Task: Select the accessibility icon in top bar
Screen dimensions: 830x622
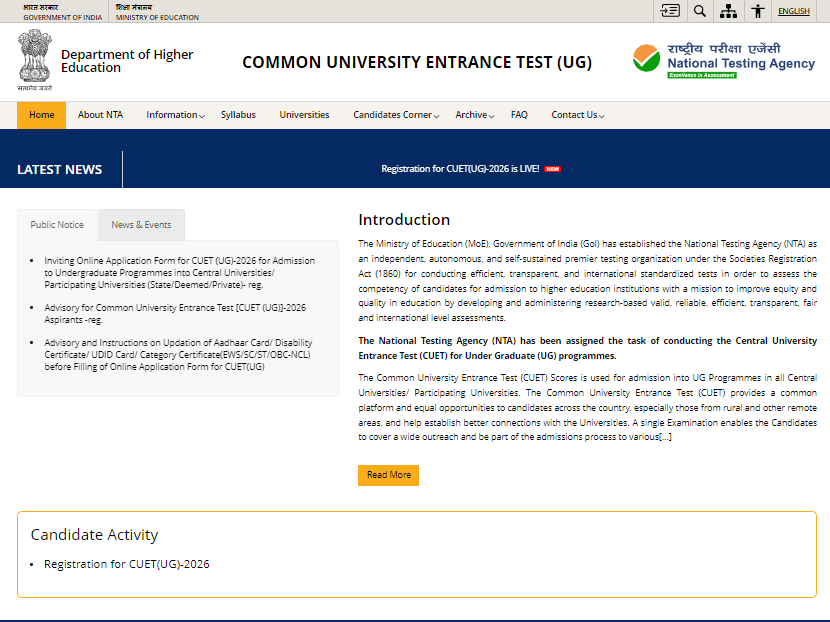Action: pos(757,10)
